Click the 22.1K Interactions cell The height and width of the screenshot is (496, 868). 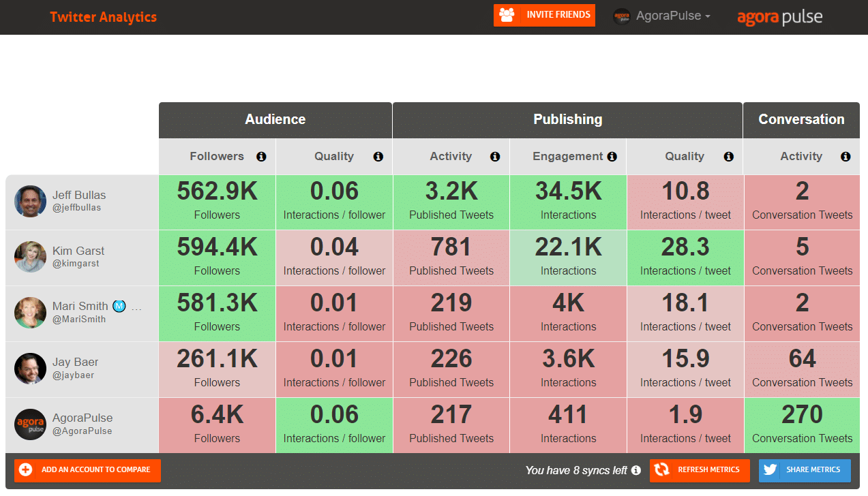click(568, 258)
